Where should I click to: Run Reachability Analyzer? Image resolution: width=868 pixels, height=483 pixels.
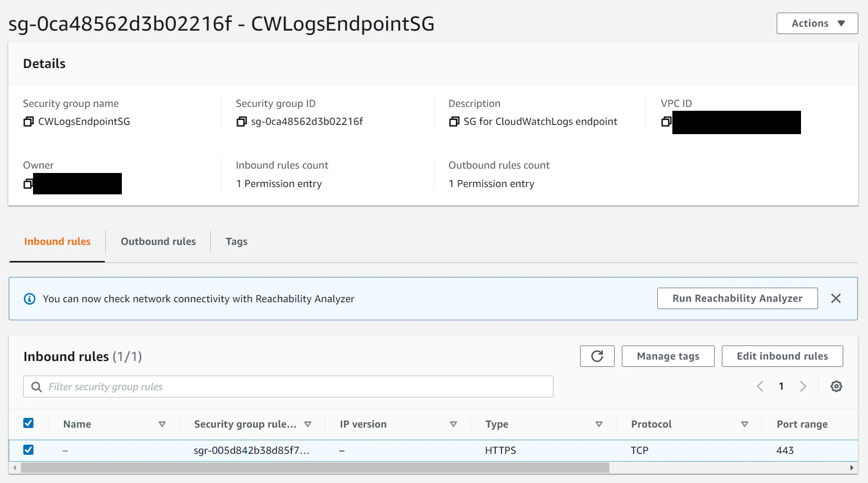[737, 298]
